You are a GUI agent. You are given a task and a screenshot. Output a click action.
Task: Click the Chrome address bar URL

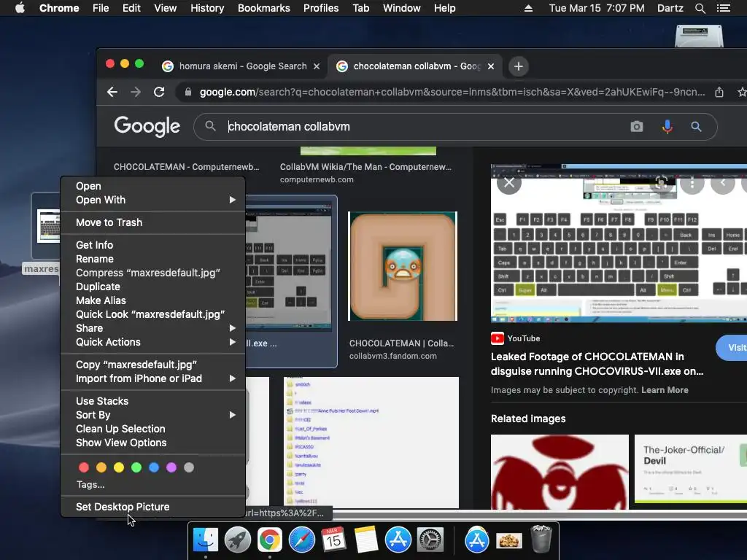point(452,92)
